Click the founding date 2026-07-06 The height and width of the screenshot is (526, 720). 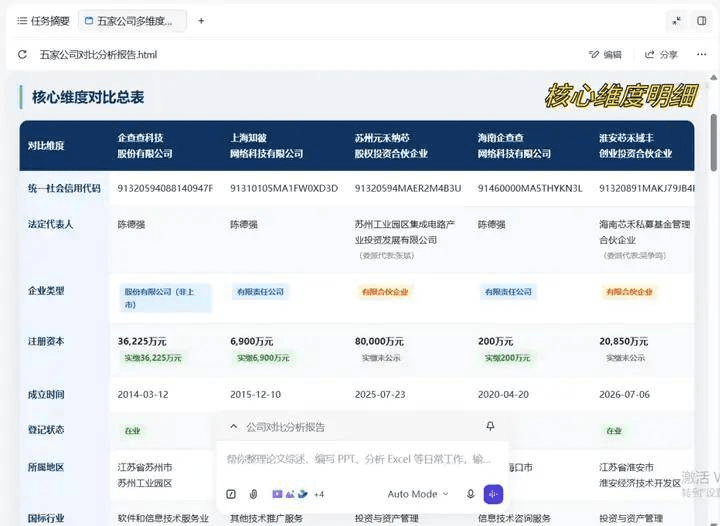tap(624, 394)
